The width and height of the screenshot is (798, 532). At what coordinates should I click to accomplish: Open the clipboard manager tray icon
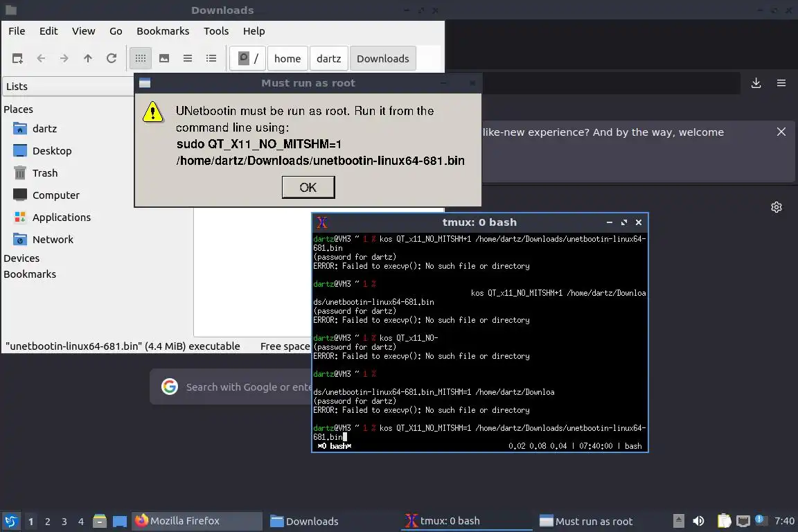(724, 521)
